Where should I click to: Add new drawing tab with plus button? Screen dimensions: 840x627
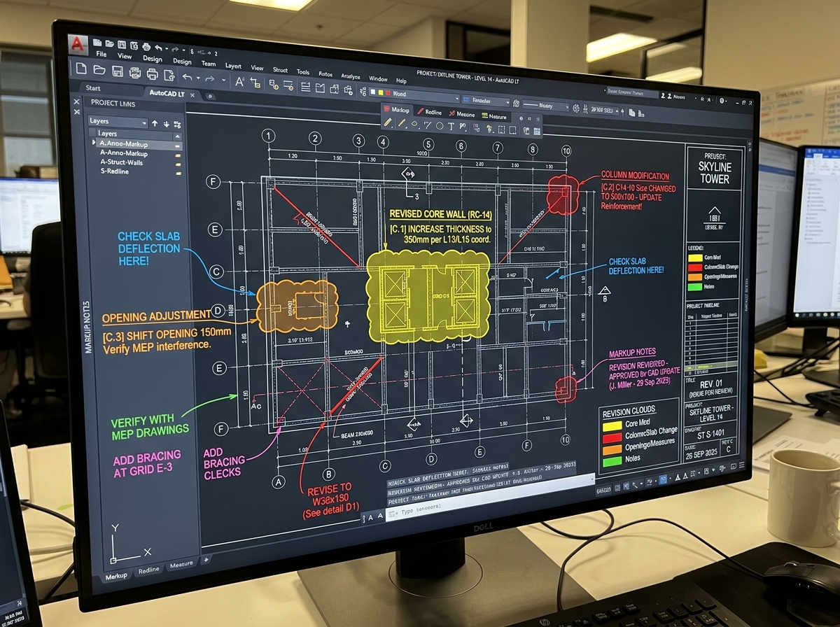click(210, 97)
